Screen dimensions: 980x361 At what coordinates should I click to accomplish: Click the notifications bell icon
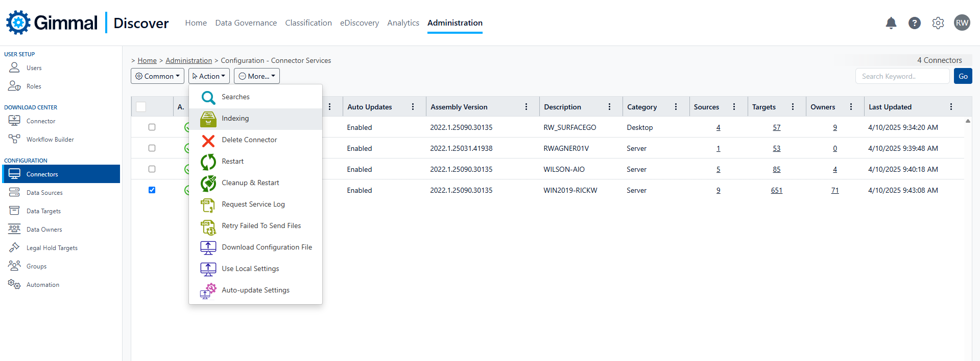click(x=891, y=23)
